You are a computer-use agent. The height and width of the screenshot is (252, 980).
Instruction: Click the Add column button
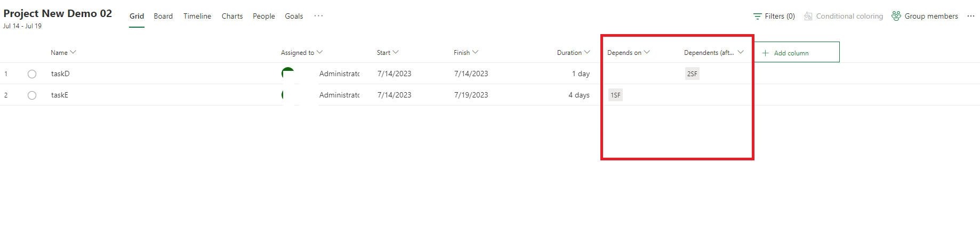click(797, 52)
